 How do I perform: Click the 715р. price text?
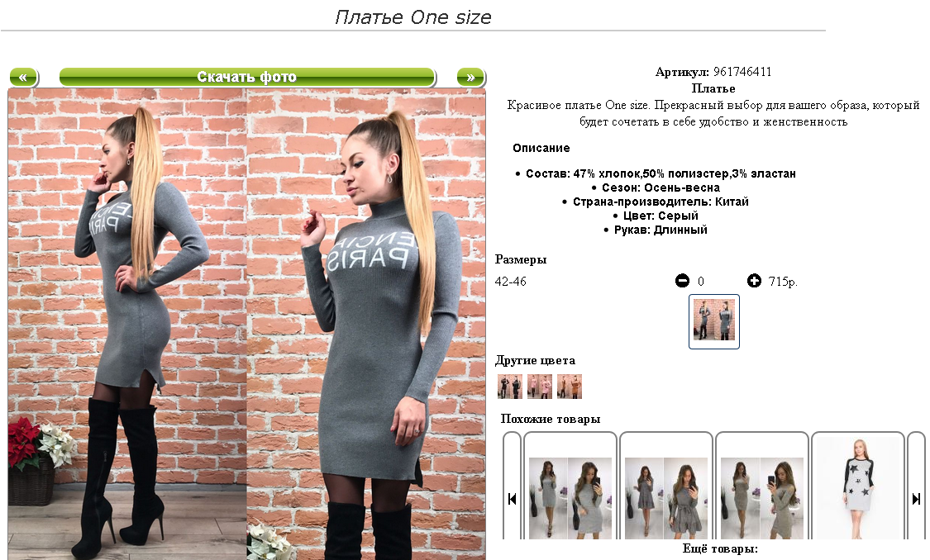tap(783, 282)
